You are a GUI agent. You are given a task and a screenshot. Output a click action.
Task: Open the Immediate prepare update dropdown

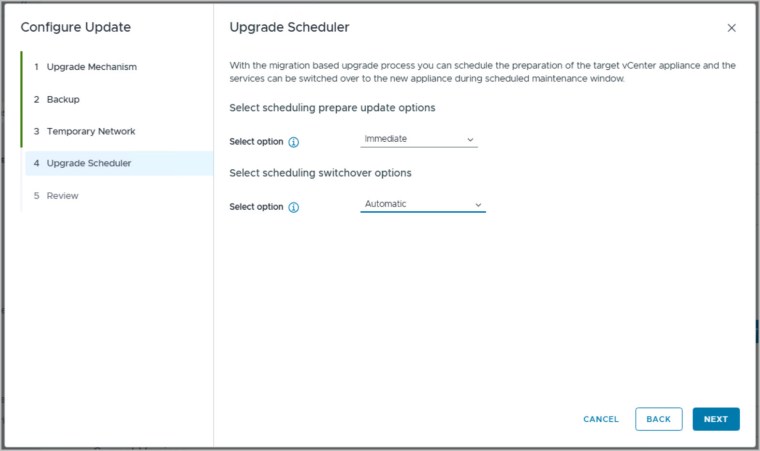tap(419, 139)
